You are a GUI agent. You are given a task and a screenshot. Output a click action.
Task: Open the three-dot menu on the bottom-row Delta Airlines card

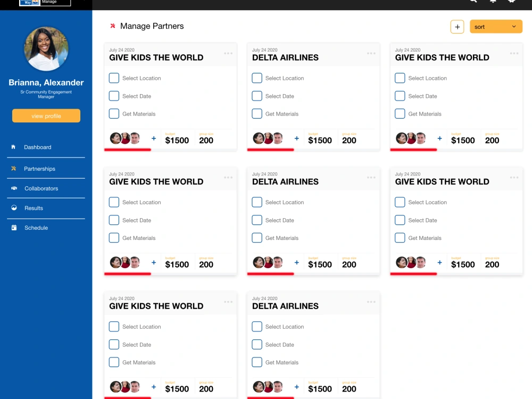(x=371, y=302)
